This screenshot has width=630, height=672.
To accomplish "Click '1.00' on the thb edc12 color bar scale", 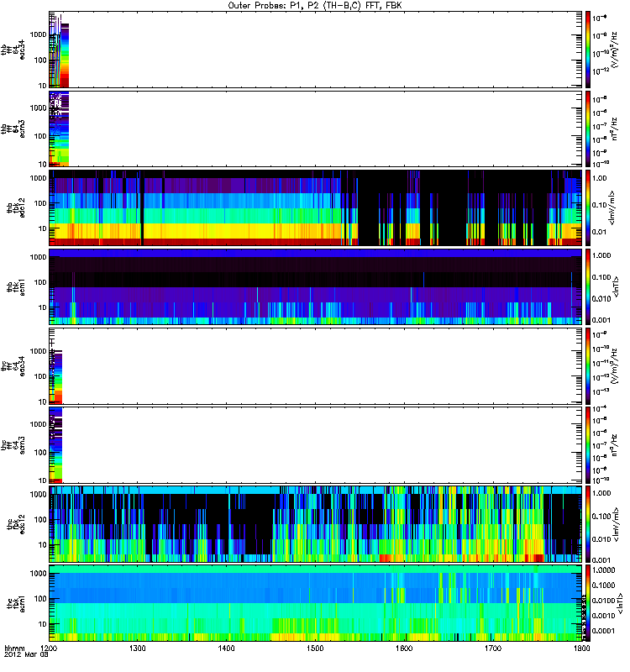I will pyautogui.click(x=600, y=178).
